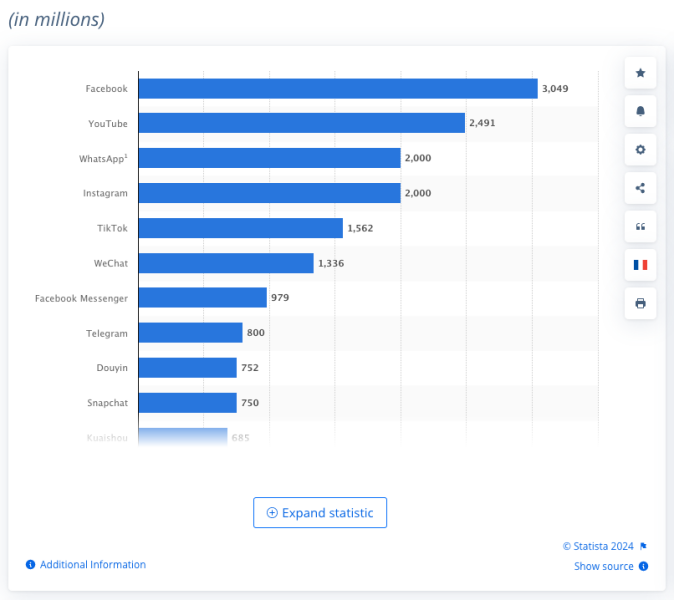Click the info icon beside Additional Information
Viewport: 674px width, 600px height.
pos(30,564)
